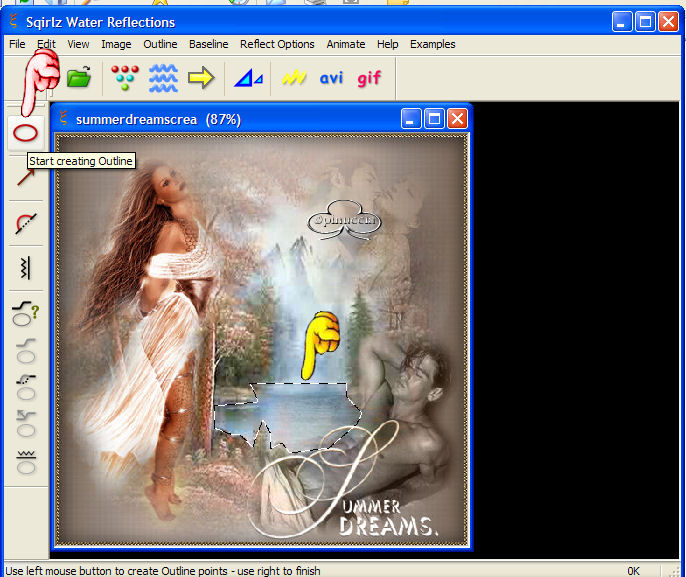Close the Sqirlz Water Reflections window
Image resolution: width=686 pixels, height=577 pixels.
668,22
